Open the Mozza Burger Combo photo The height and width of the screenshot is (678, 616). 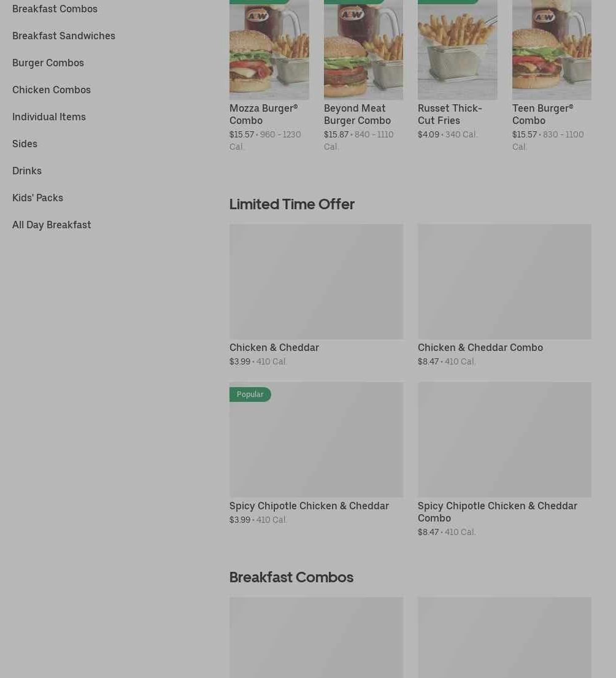coord(269,50)
